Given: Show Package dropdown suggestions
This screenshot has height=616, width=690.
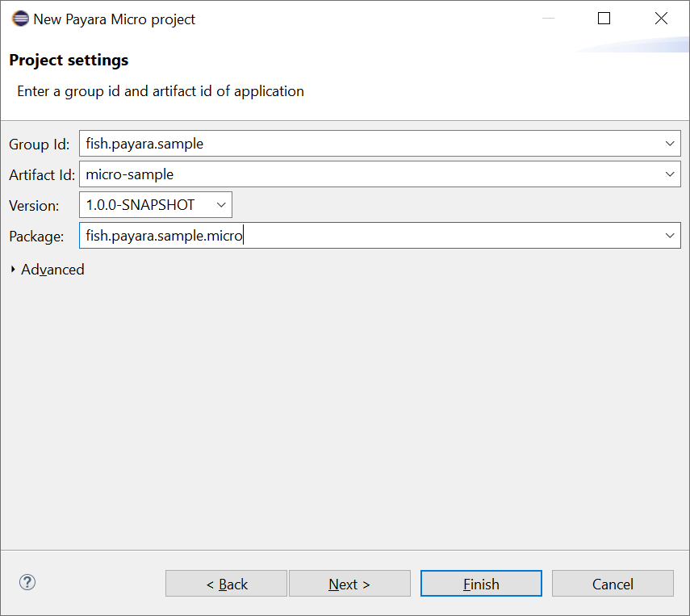Looking at the screenshot, I should pyautogui.click(x=670, y=236).
